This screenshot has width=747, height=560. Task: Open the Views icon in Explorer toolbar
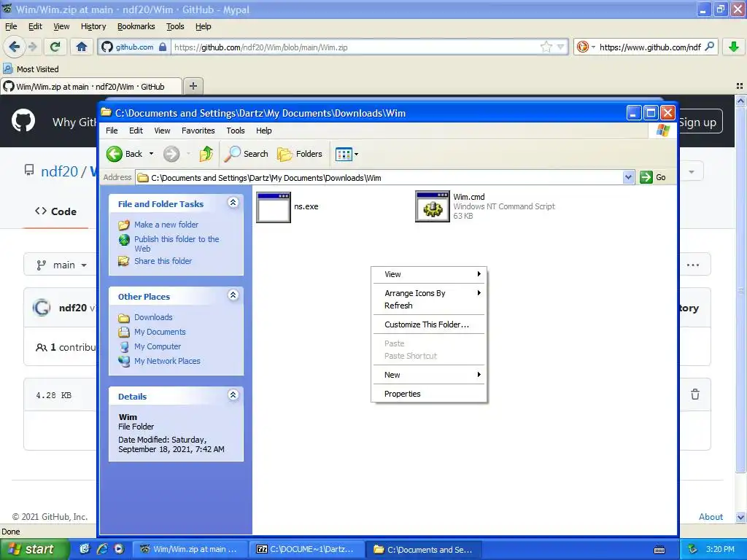tap(344, 154)
